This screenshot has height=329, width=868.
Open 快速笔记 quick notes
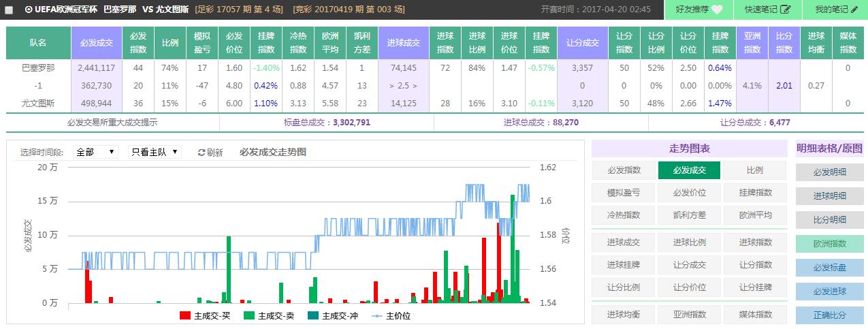coord(768,10)
